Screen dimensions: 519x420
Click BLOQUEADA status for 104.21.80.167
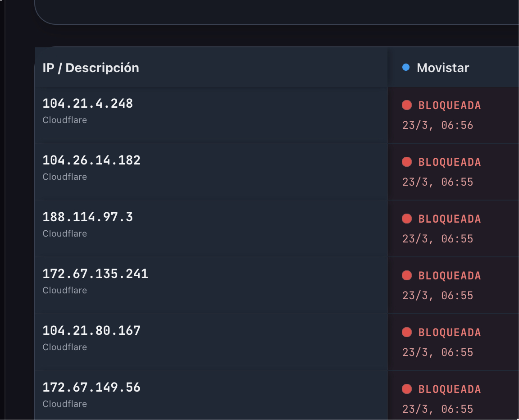pyautogui.click(x=450, y=332)
